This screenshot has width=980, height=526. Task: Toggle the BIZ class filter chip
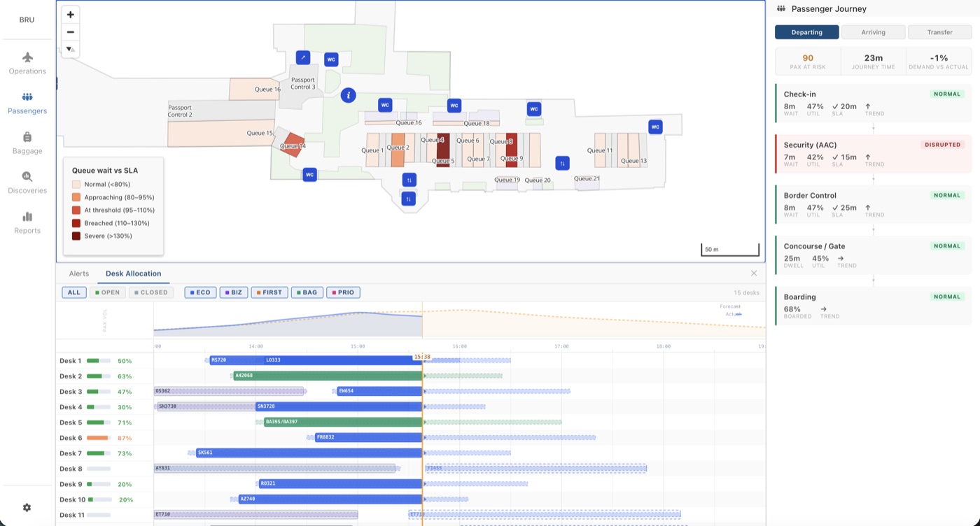(x=234, y=292)
